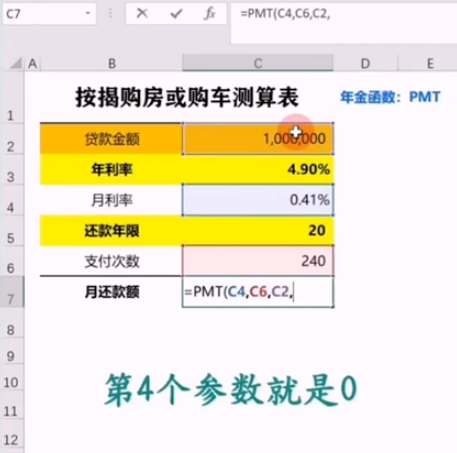Select row 10 header
The height and width of the screenshot is (453, 457).
11,378
